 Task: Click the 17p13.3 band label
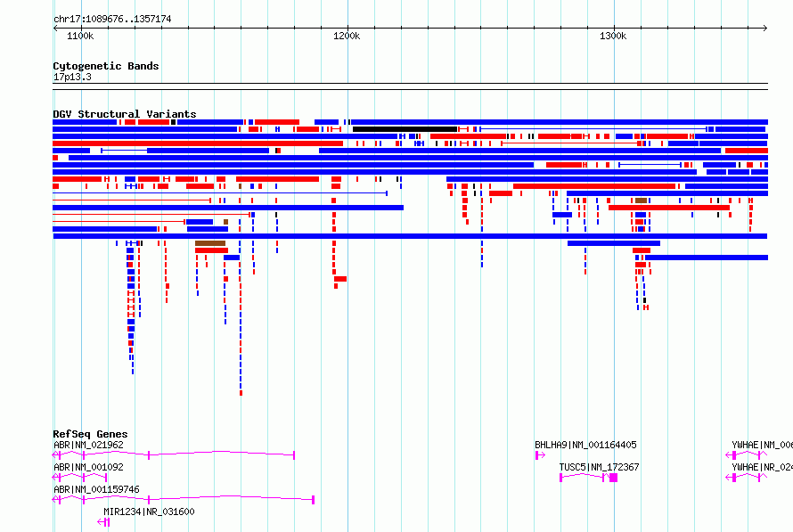tap(72, 77)
